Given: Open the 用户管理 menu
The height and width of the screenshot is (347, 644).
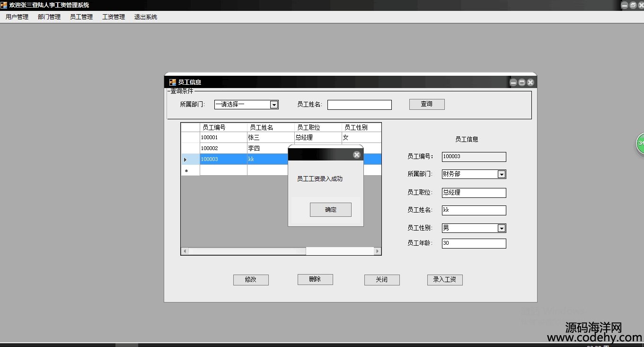Looking at the screenshot, I should click(x=17, y=17).
